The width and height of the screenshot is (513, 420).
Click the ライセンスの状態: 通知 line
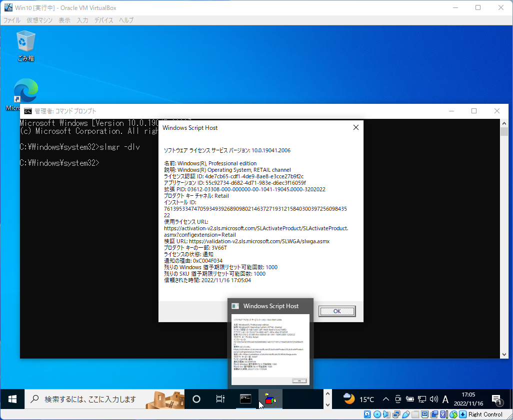pos(188,254)
